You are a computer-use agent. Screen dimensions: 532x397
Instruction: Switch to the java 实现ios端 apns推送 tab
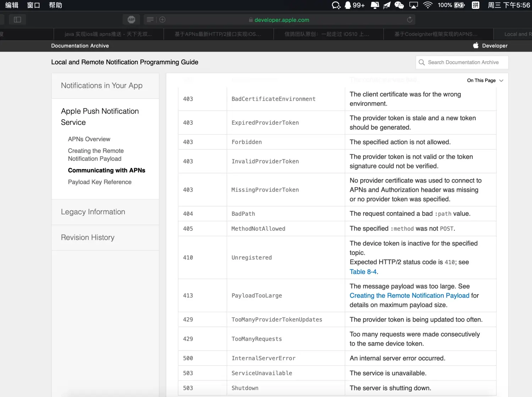click(109, 34)
